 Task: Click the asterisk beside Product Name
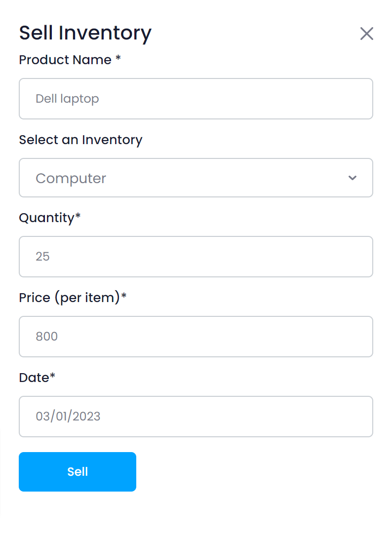(118, 59)
